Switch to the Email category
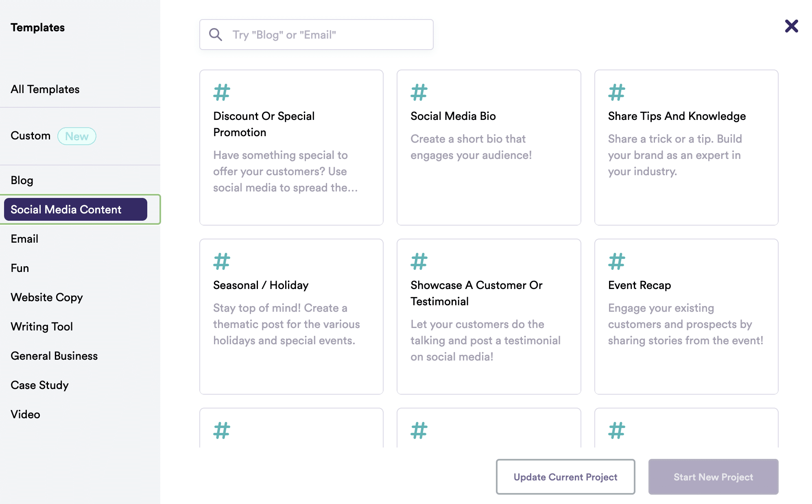Viewport: 812px width, 504px height. 24,239
